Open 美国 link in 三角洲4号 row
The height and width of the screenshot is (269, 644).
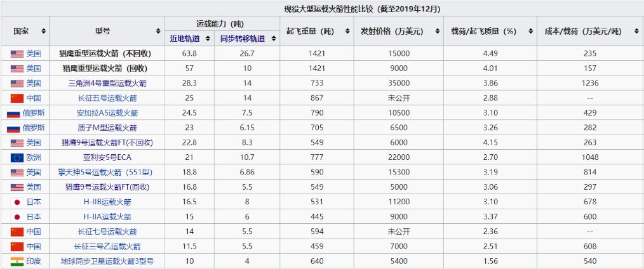coord(34,83)
